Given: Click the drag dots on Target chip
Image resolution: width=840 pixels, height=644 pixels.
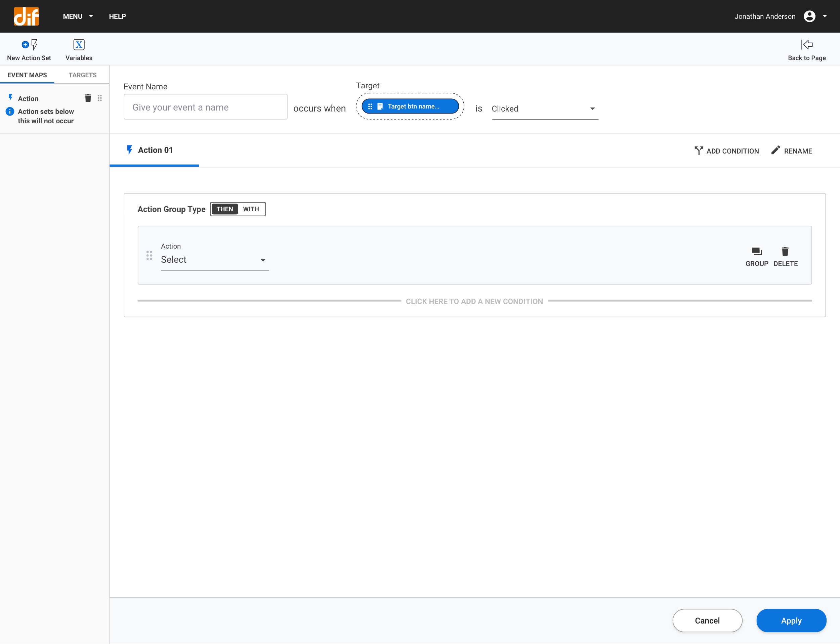Looking at the screenshot, I should click(x=370, y=106).
